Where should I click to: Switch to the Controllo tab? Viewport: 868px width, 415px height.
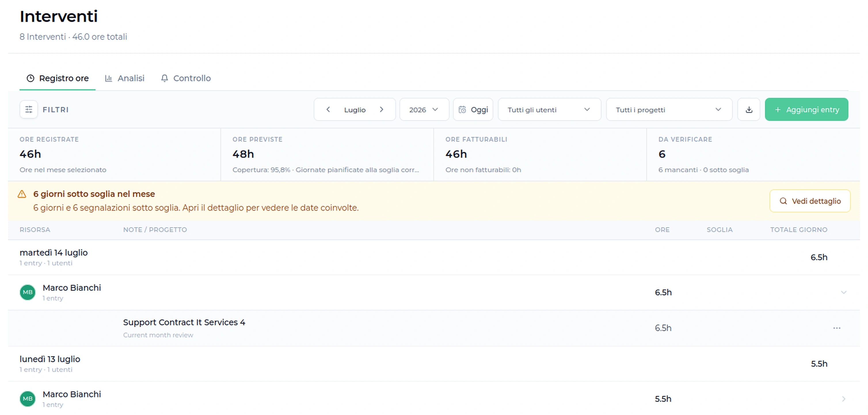186,79
